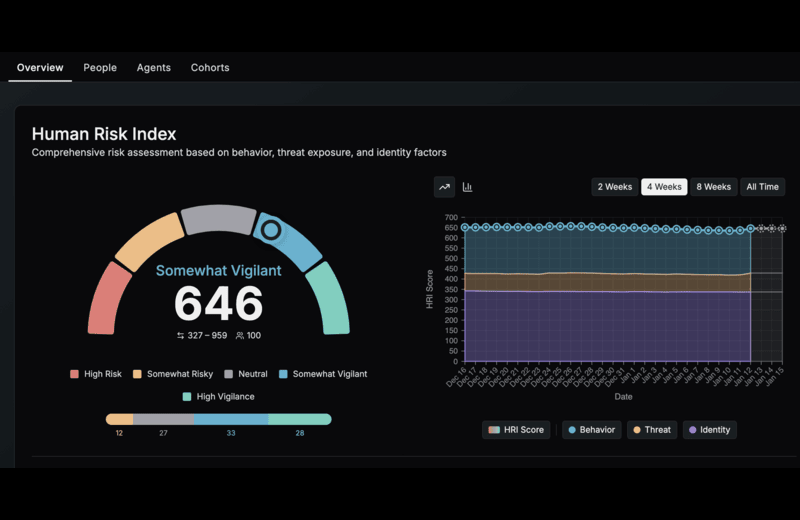Switch to line chart view icon
The width and height of the screenshot is (800, 520).
tap(444, 187)
